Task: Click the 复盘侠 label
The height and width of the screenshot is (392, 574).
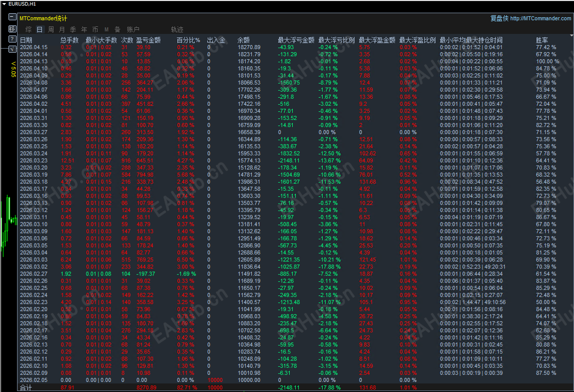Action: click(500, 18)
